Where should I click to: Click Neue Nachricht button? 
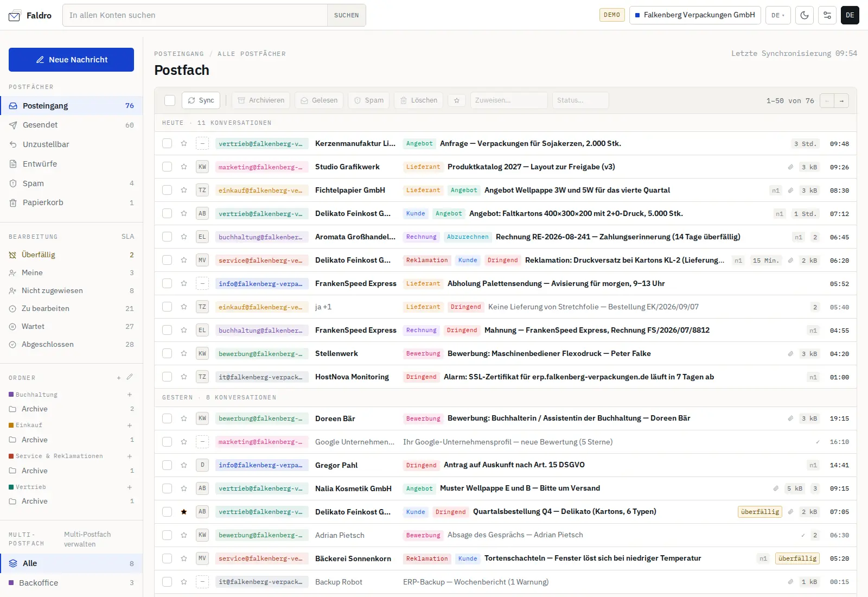tap(71, 60)
